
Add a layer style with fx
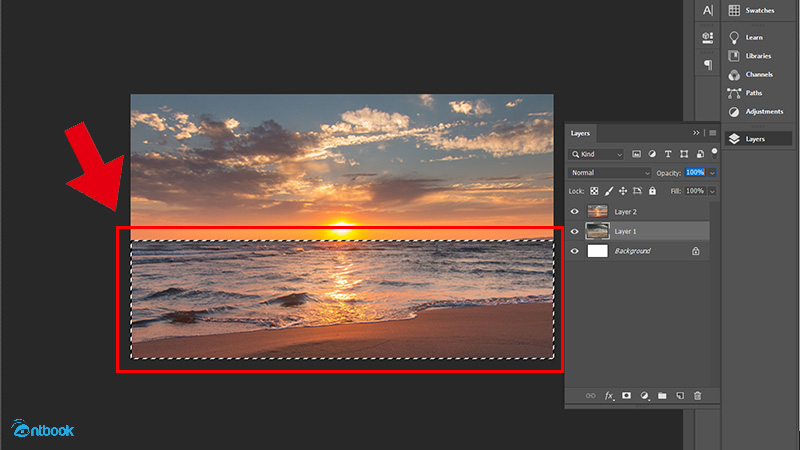[609, 396]
